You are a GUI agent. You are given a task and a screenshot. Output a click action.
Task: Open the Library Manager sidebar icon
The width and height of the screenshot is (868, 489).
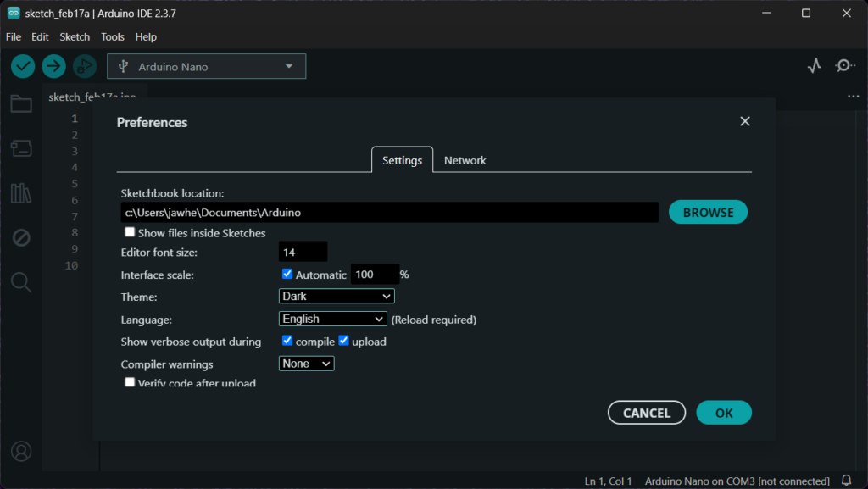click(21, 193)
